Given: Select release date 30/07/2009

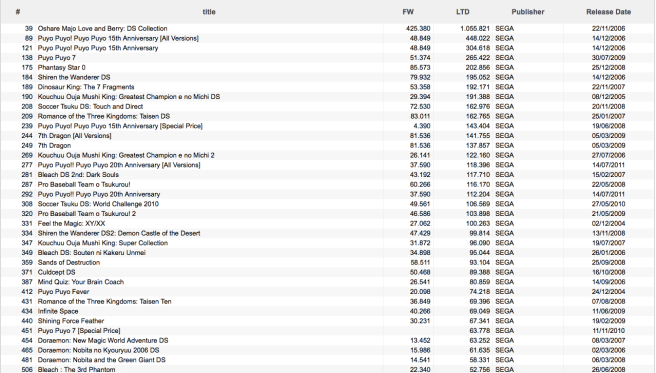Looking at the screenshot, I should (x=608, y=58).
